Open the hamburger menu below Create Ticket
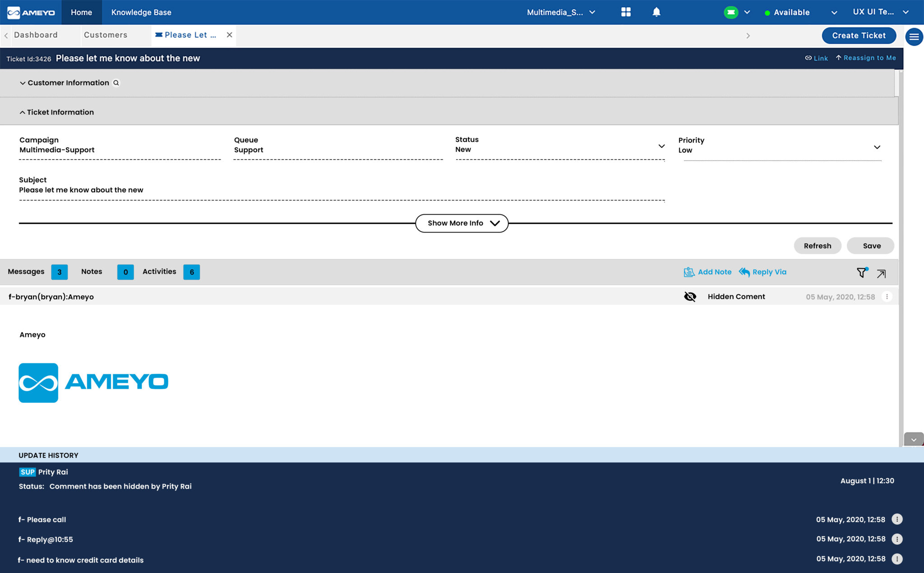The image size is (924, 573). 914,37
